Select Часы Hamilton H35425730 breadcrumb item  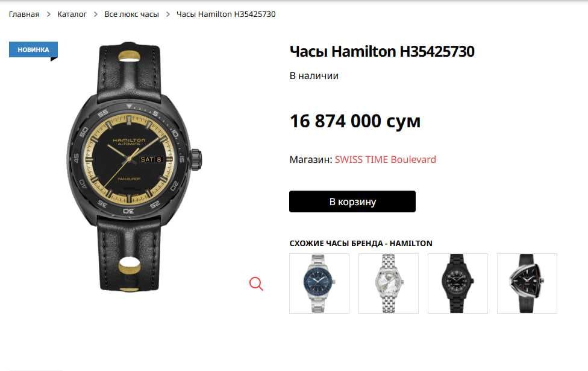tap(226, 14)
